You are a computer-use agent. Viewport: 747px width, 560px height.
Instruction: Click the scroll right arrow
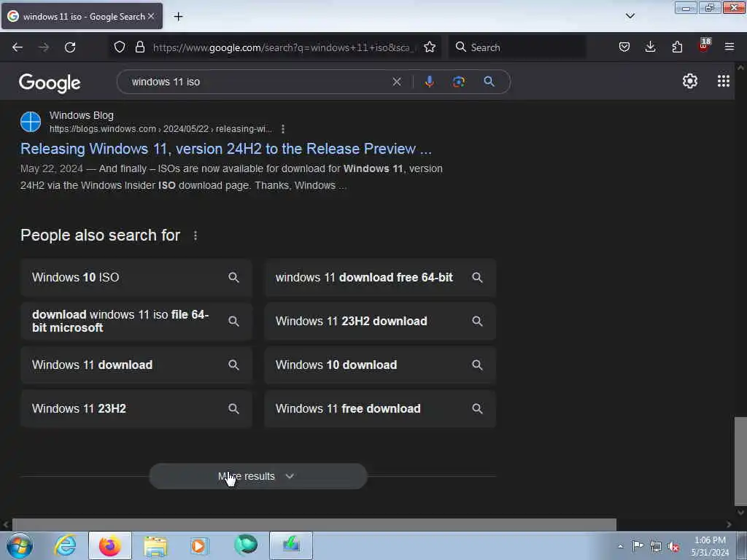pos(729,524)
